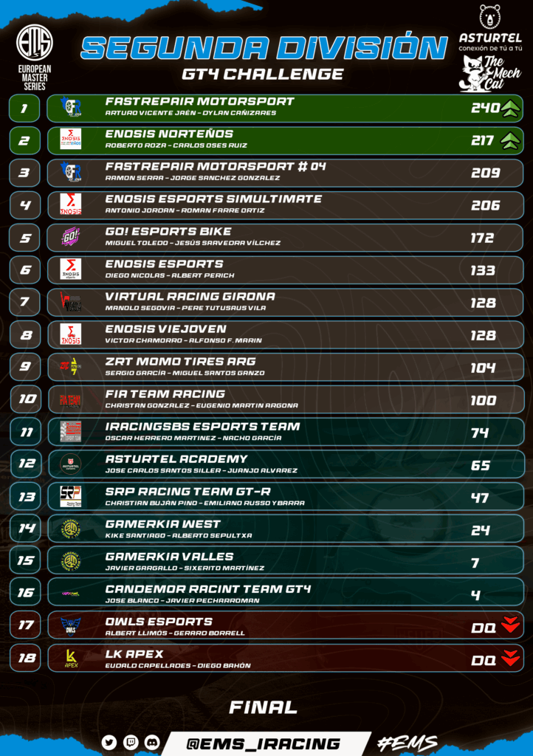Click the position 10 number badge

26,399
